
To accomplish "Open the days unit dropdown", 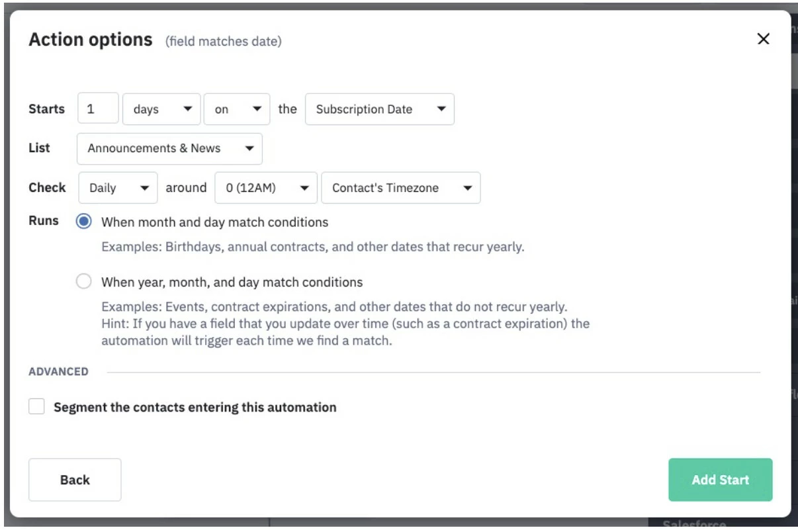I will tap(161, 109).
